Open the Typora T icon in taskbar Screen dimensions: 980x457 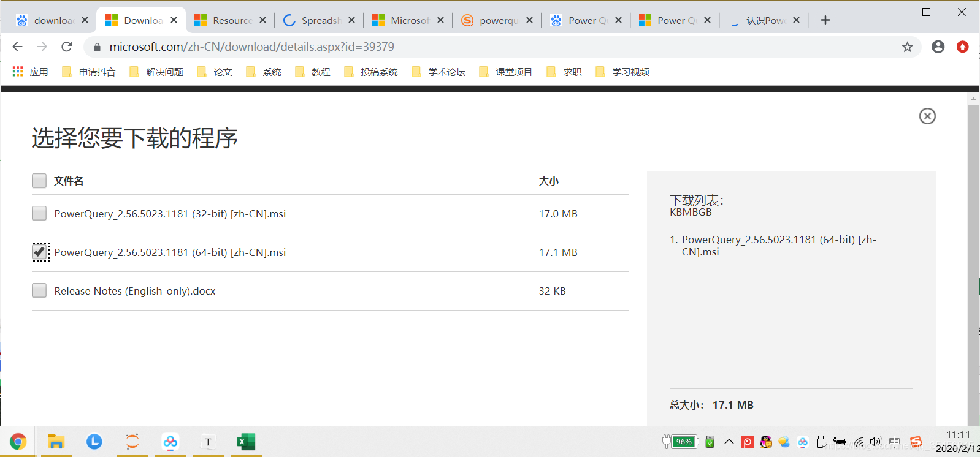click(209, 442)
